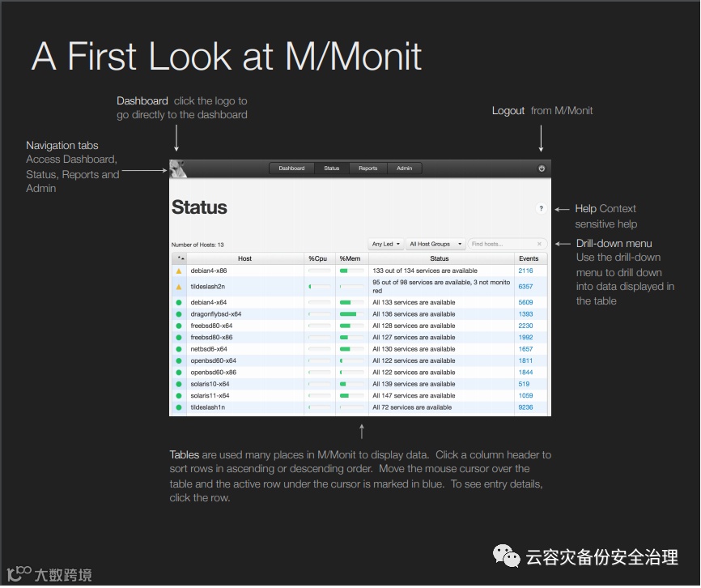Open events count 6357 link
Viewport: 701px width, 588px height.
(x=525, y=287)
